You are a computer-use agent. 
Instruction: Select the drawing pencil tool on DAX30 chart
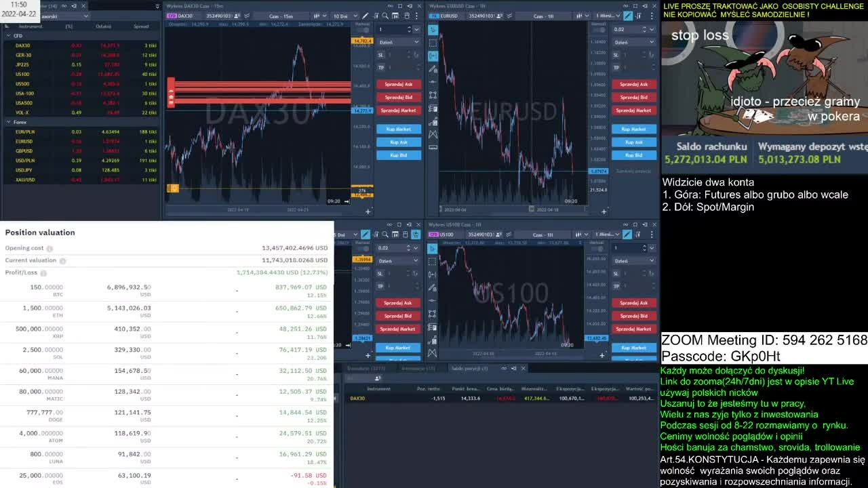(366, 16)
